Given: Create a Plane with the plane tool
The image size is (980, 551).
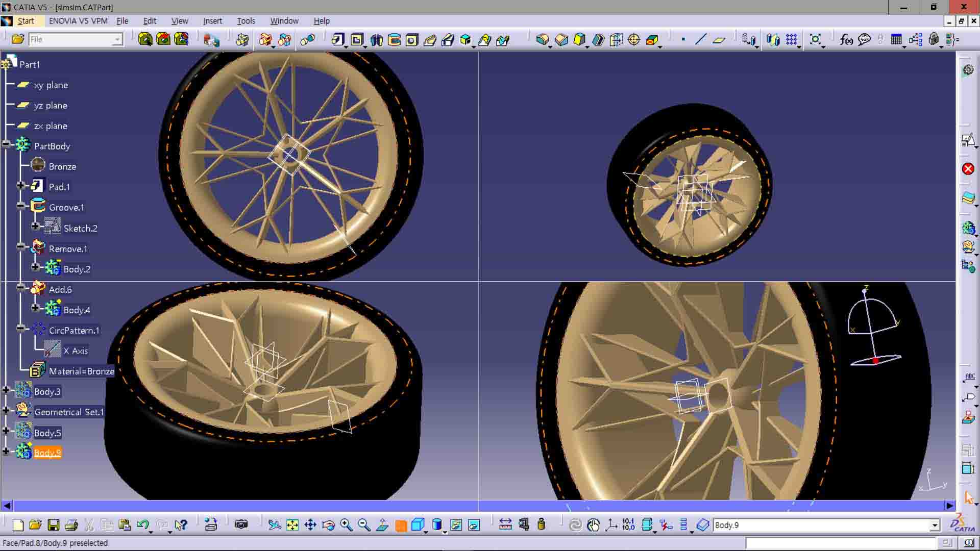Looking at the screenshot, I should tap(719, 39).
